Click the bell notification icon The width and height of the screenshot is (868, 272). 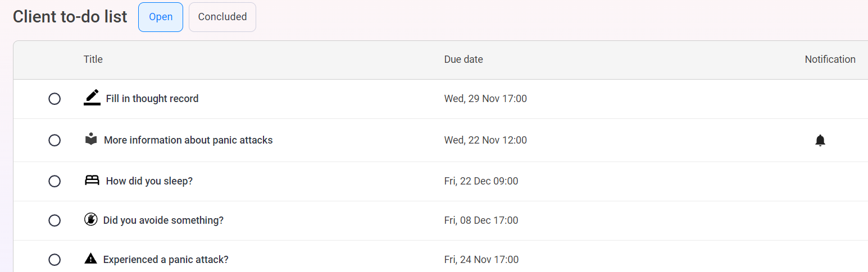(820, 140)
